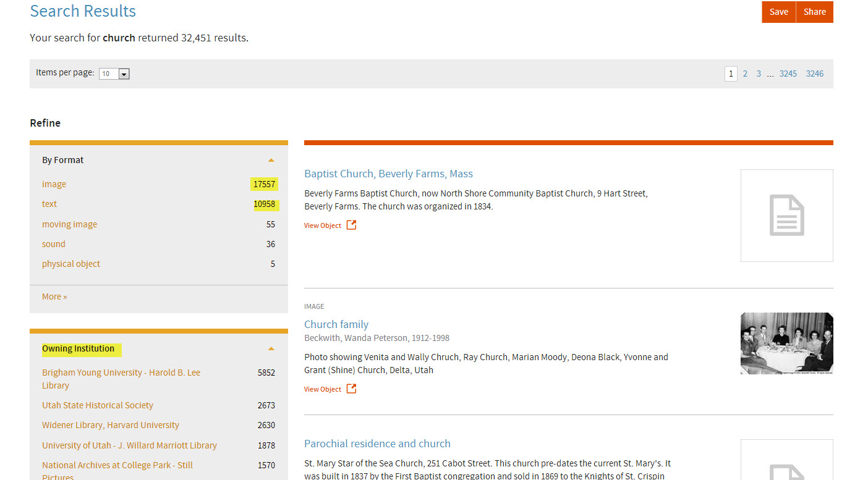Click the By Format heading
Screen dimensions: 868x480
pyautogui.click(x=63, y=160)
